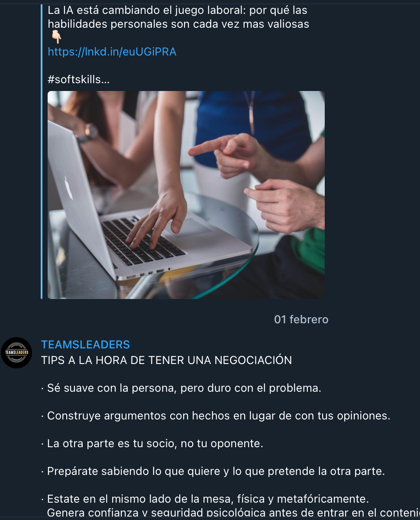Open the laptop photo preview
420x520 pixels.
186,195
